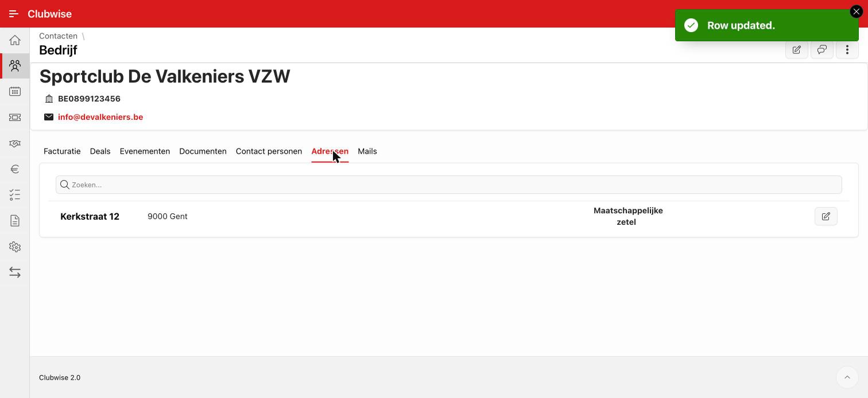Switch to the Documenten tab

(203, 151)
